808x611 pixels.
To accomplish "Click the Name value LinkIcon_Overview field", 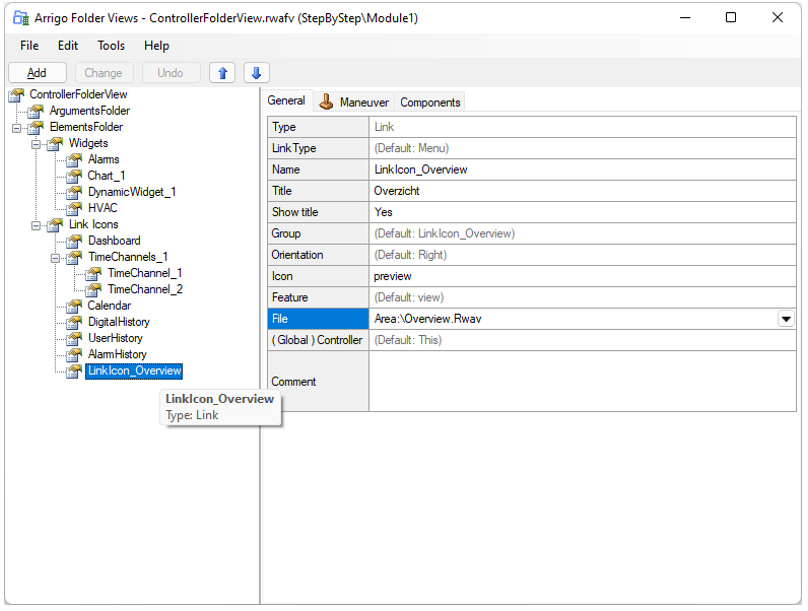I will (582, 169).
